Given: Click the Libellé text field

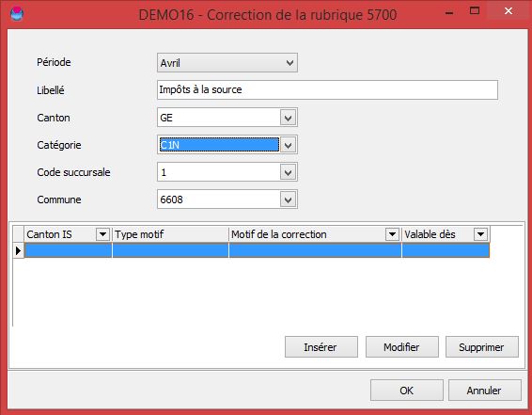Looking at the screenshot, I should [x=327, y=90].
